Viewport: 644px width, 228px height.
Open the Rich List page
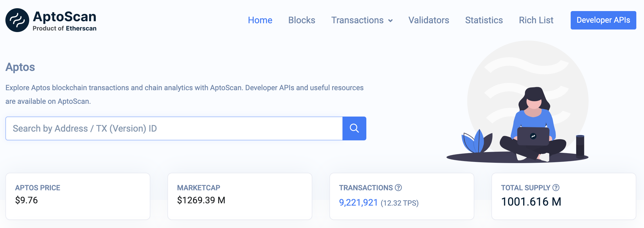point(536,20)
